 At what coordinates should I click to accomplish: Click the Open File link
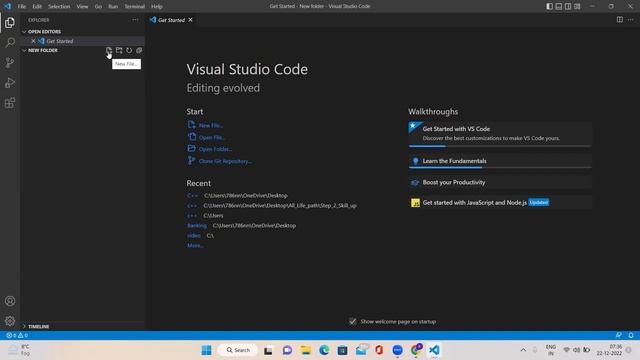point(212,137)
